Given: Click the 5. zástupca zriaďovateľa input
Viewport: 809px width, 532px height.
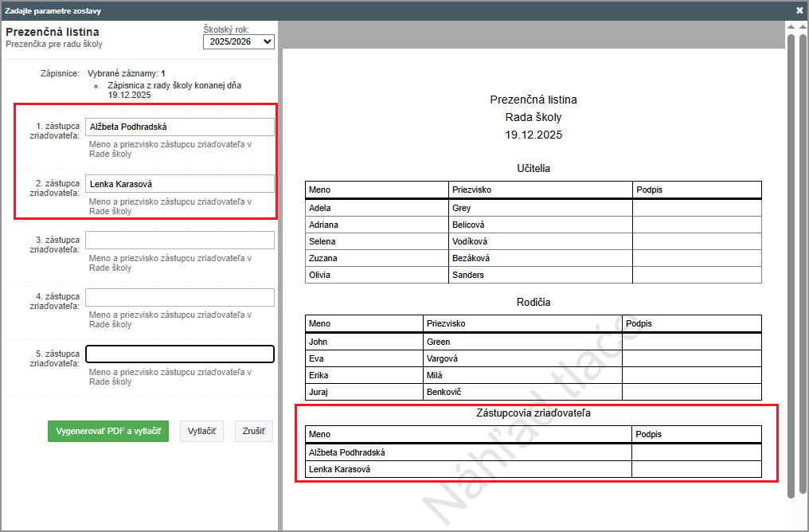Looking at the screenshot, I should point(179,354).
